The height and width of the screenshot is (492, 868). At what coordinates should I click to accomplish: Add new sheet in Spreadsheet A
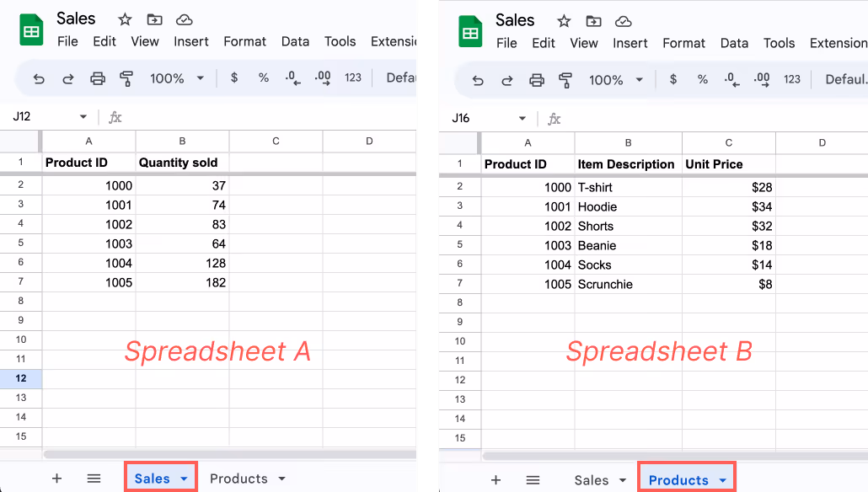[56, 479]
